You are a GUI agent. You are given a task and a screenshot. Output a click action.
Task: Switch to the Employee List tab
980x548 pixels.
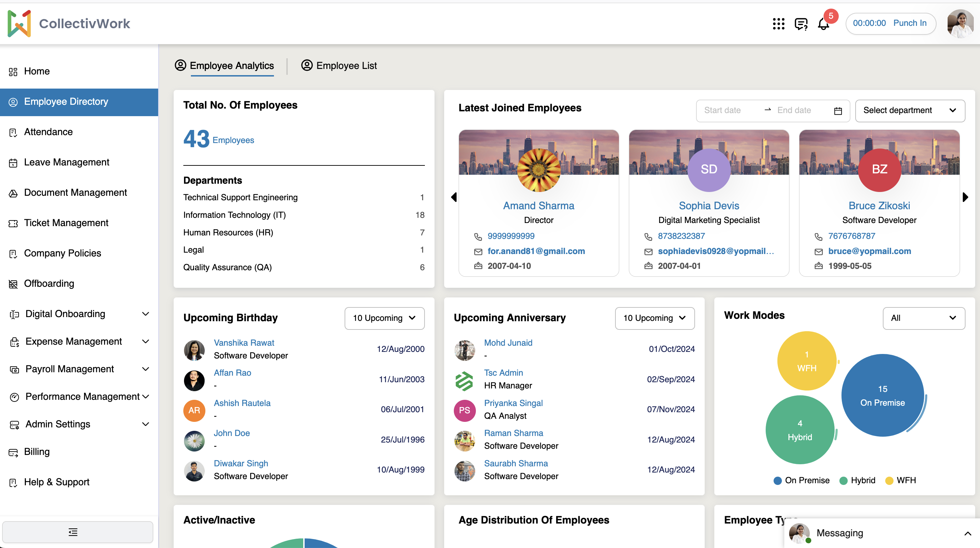pos(339,65)
